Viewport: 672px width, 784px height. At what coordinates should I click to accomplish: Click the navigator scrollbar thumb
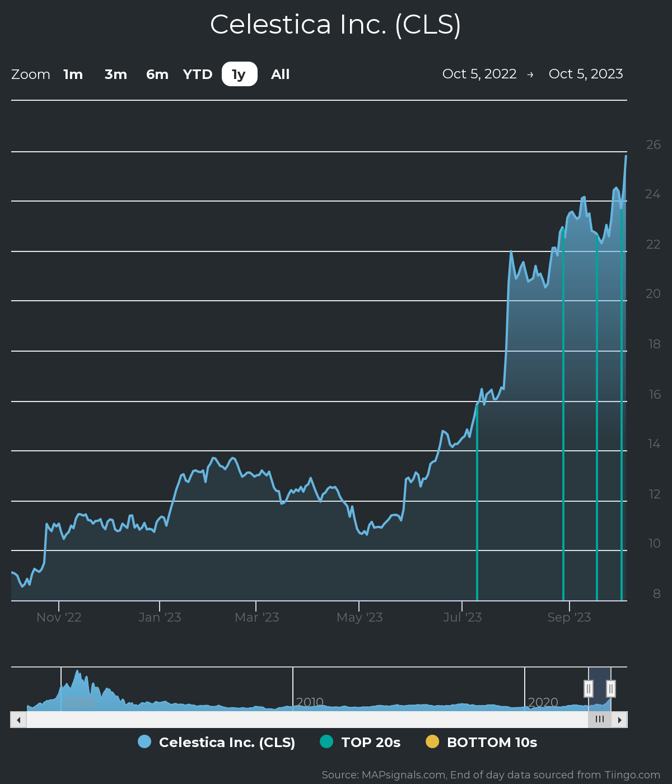coord(600,720)
